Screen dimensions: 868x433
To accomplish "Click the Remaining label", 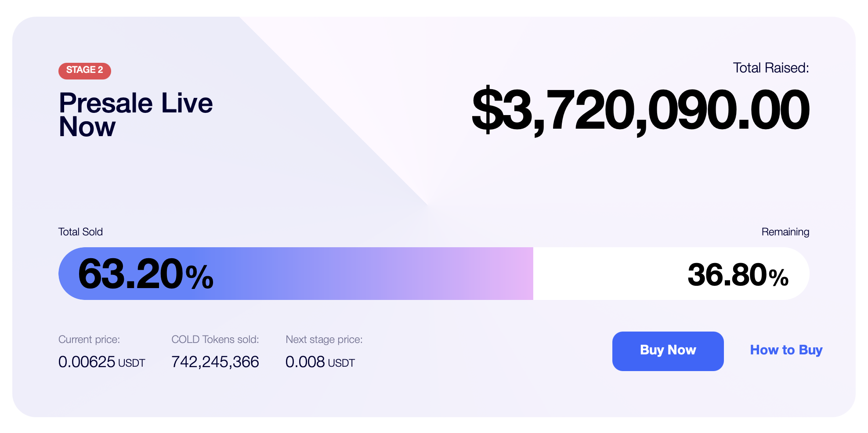I will pyautogui.click(x=785, y=232).
